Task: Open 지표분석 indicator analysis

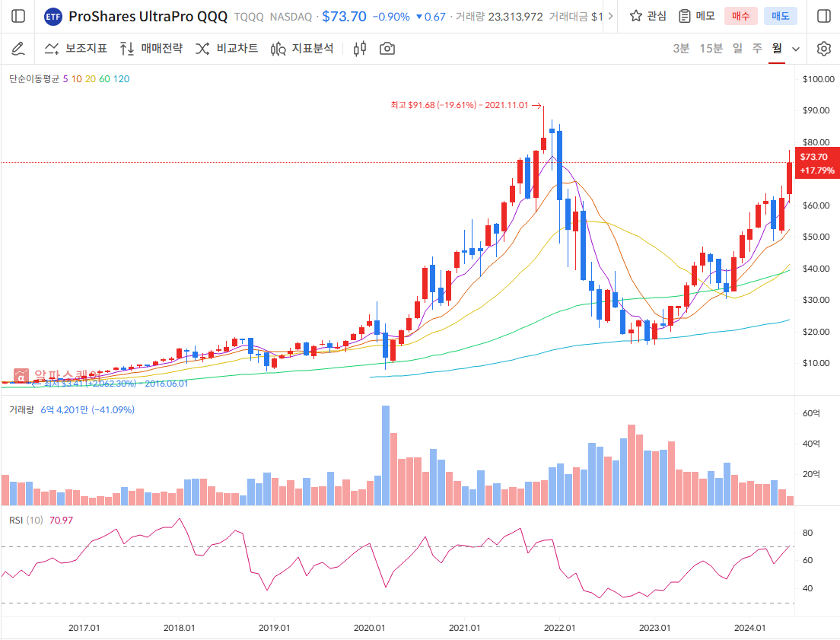Action: [302, 49]
